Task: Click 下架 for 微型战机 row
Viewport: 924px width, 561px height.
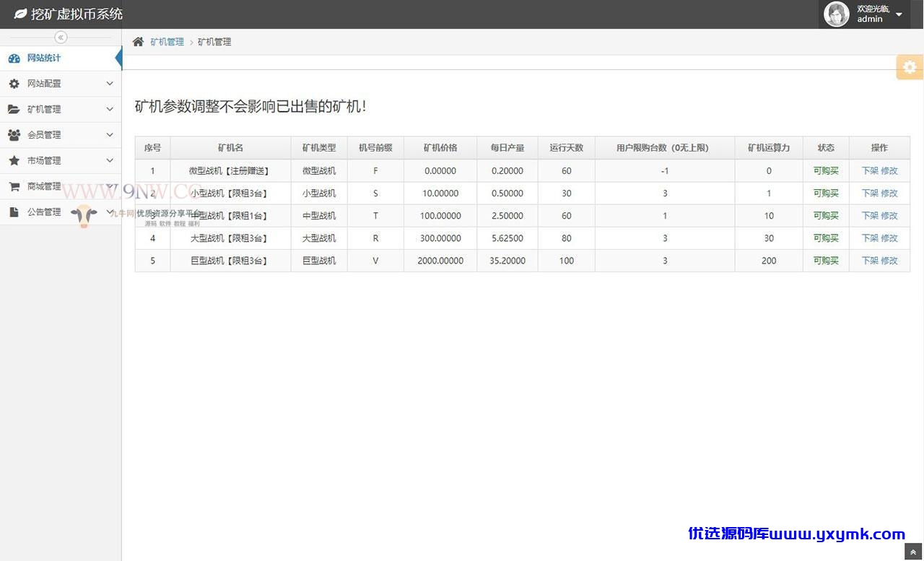Action: coord(870,171)
